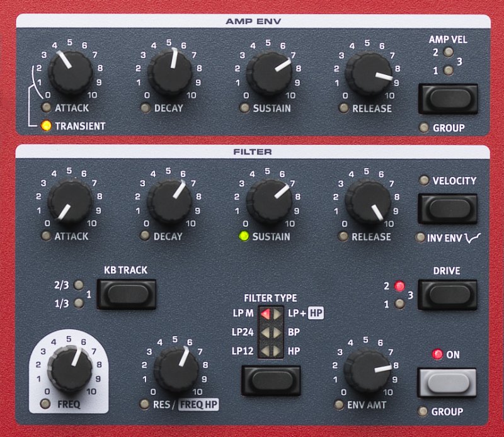The image size is (504, 437).
Task: Click the Filter Sustain knob
Action: pos(269,202)
